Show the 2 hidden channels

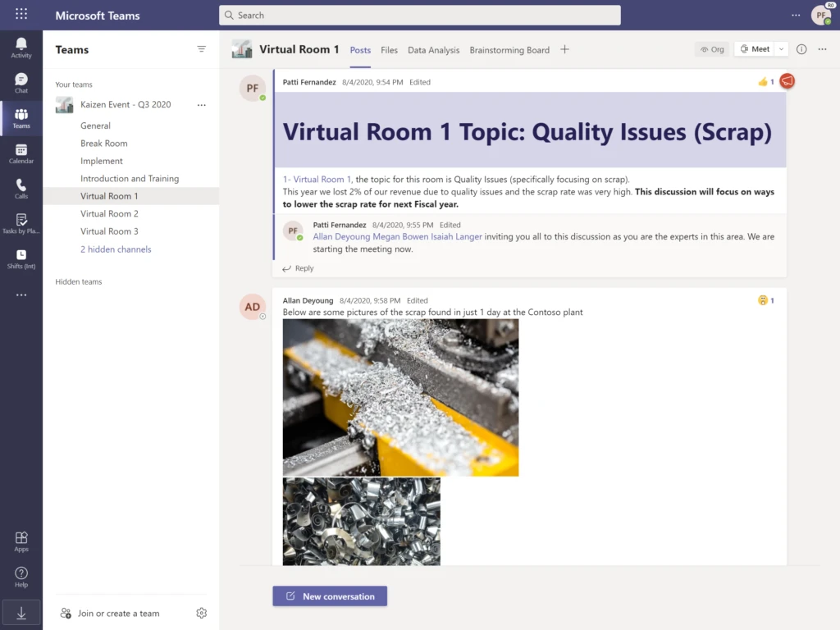click(116, 249)
